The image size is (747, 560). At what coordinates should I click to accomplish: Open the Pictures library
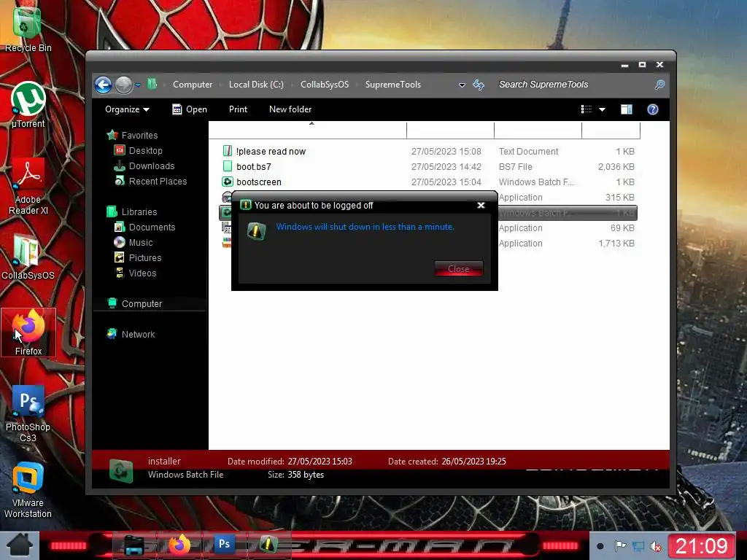(x=138, y=257)
